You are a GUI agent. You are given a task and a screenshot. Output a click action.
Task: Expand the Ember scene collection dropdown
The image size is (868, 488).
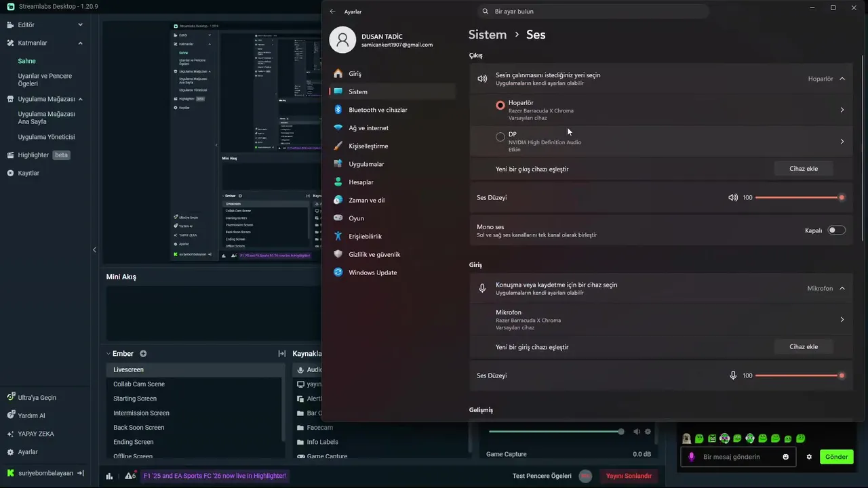click(108, 354)
